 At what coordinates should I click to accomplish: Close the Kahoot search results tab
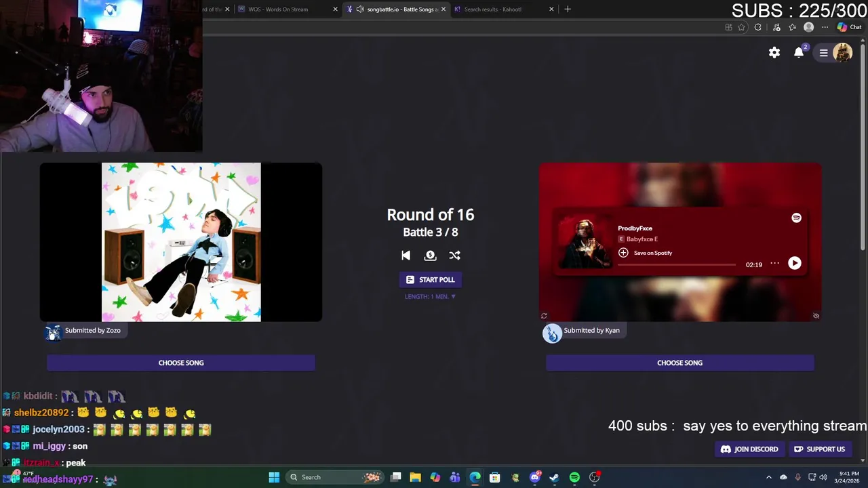[x=551, y=9]
